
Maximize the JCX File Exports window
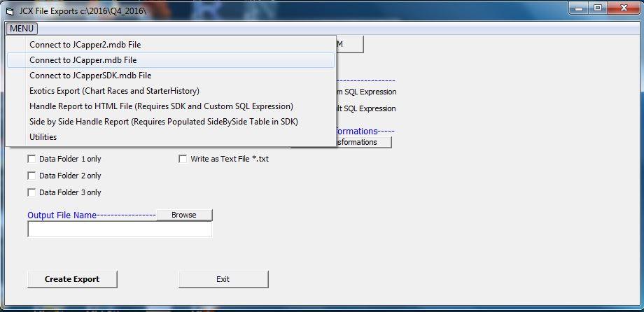click(598, 8)
